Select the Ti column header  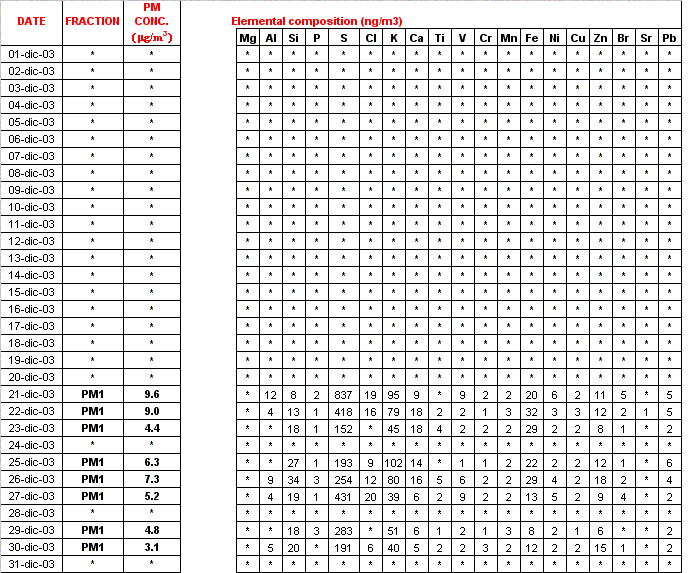[x=439, y=38]
